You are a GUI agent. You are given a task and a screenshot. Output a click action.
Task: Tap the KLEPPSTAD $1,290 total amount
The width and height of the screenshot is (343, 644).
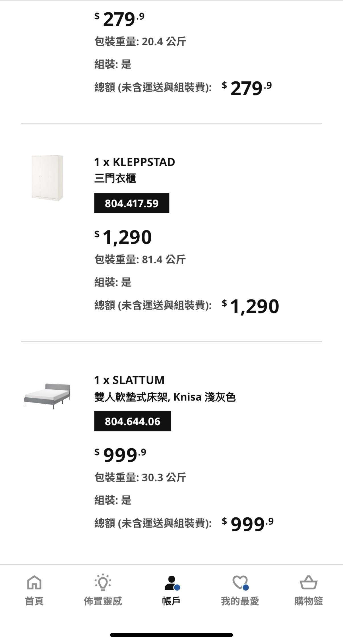[250, 306]
